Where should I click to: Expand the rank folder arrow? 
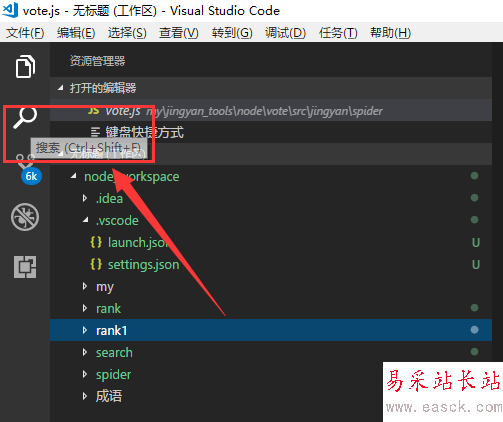[85, 308]
